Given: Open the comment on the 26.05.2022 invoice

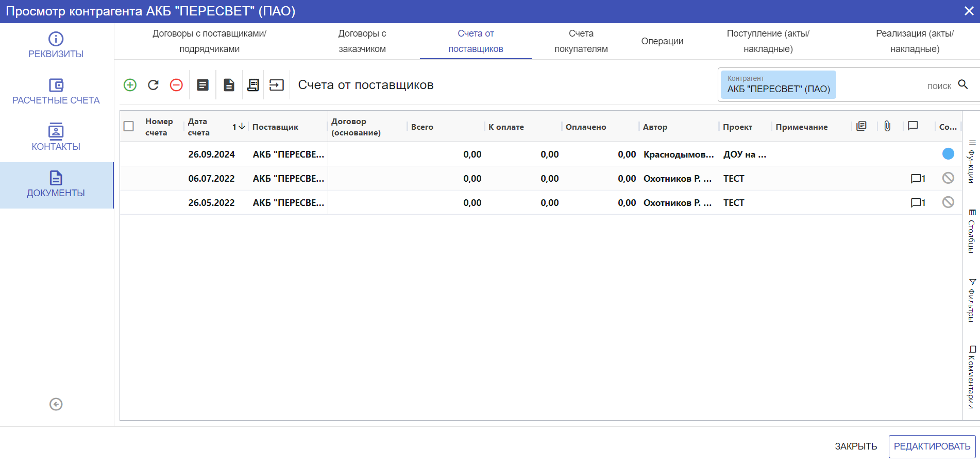Looking at the screenshot, I should (x=918, y=203).
